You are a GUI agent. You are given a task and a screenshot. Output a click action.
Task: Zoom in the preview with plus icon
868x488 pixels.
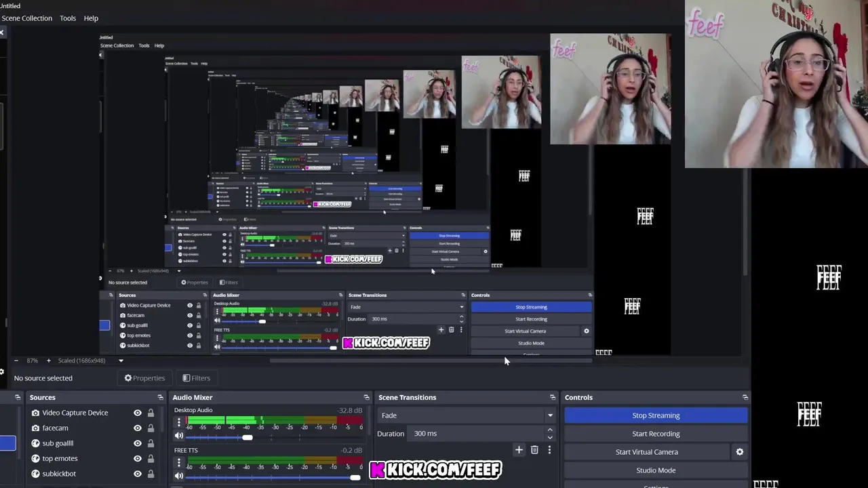pos(48,361)
